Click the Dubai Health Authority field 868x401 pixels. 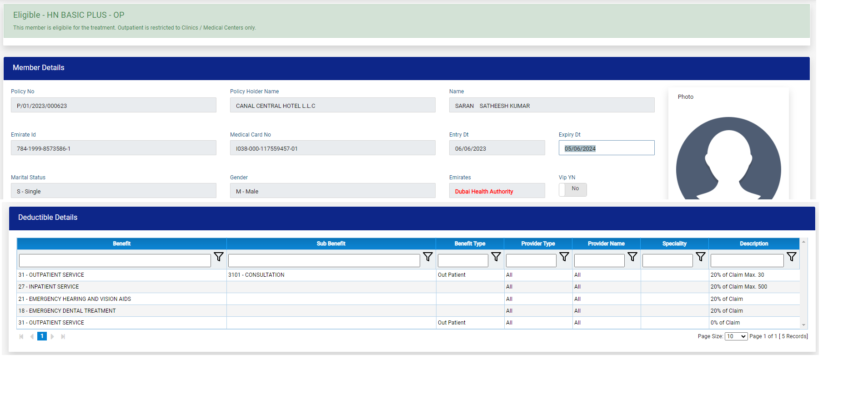(x=497, y=191)
